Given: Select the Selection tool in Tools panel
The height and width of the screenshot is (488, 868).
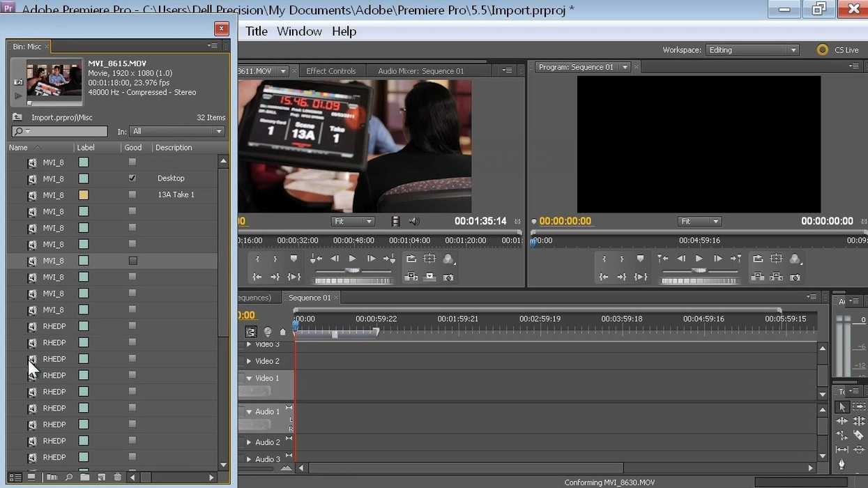Looking at the screenshot, I should point(842,407).
